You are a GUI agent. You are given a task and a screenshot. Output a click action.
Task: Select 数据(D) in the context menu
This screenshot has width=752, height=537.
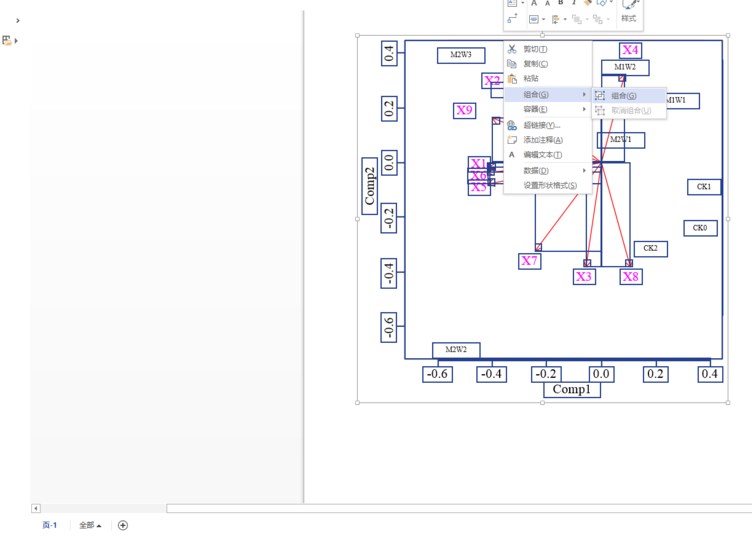coord(548,171)
